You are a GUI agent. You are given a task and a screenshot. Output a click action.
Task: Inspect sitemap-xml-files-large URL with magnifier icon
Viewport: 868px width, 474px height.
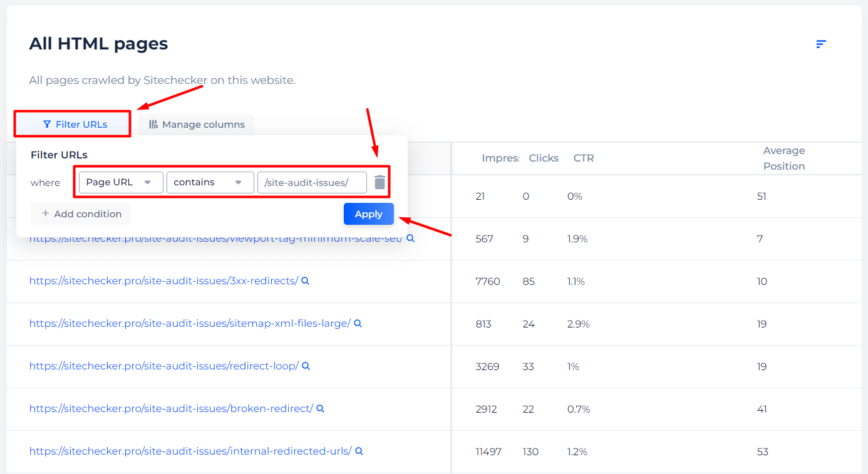[x=358, y=324]
